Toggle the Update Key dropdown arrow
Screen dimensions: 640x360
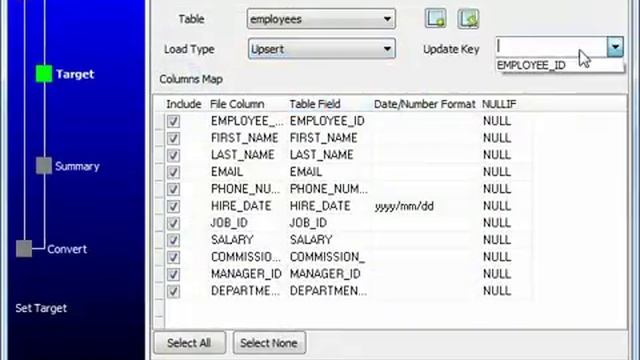pos(615,47)
